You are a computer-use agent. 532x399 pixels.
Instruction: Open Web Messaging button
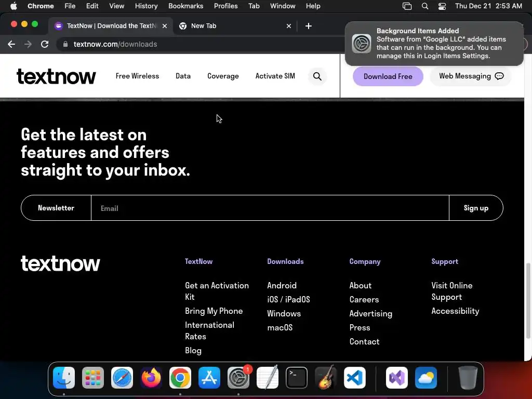pos(471,76)
